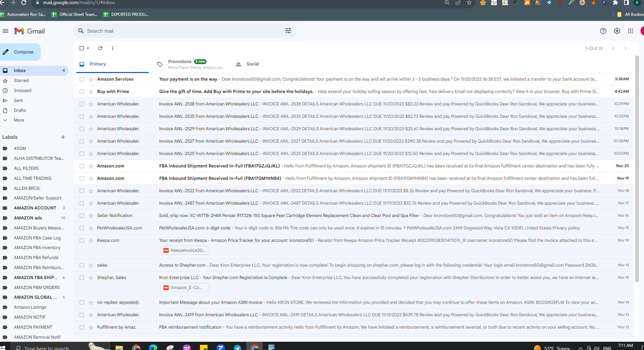
Task: Create new label plus icon
Action: tap(63, 137)
